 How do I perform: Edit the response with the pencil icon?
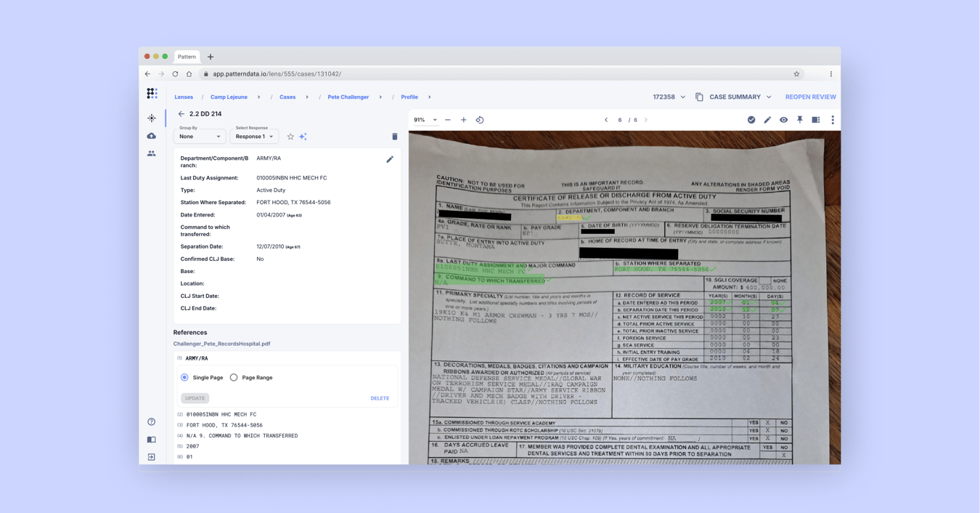pos(390,159)
